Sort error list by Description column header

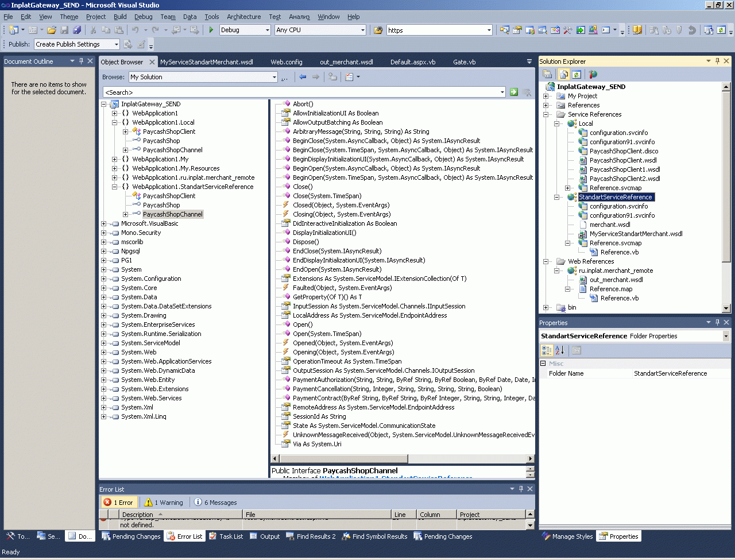tap(180, 515)
